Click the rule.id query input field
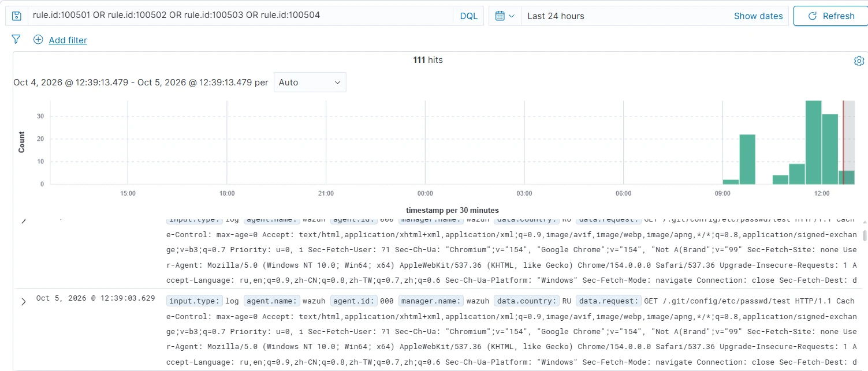The width and height of the screenshot is (868, 371). (240, 16)
